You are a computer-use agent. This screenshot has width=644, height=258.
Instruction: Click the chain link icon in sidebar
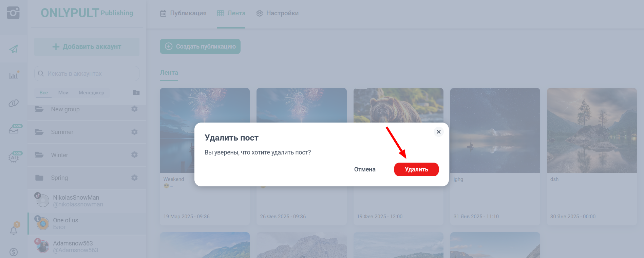(14, 103)
